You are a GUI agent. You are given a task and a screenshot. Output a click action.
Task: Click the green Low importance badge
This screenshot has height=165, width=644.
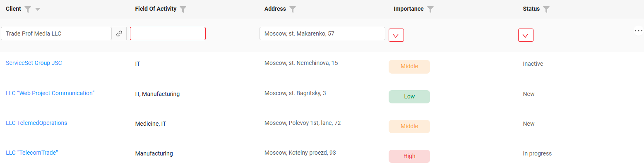[x=409, y=97]
